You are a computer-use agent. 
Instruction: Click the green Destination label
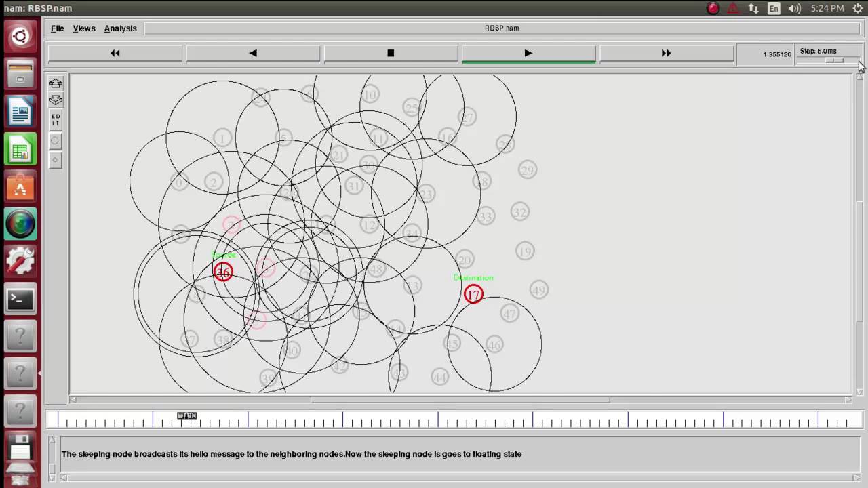point(473,278)
